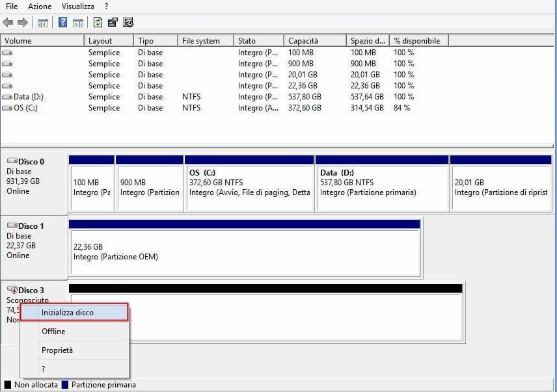Click the Back navigation arrow icon
This screenshot has height=392, width=557.
pos(8,21)
